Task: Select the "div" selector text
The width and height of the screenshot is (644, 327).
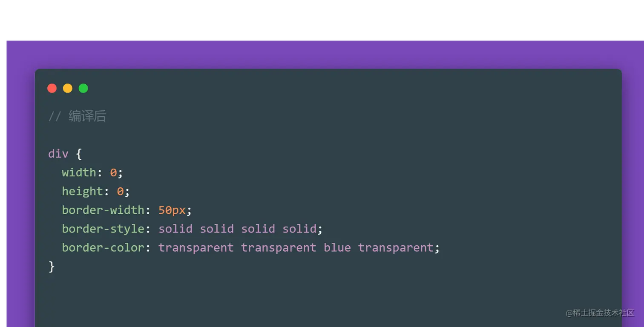Action: pyautogui.click(x=58, y=154)
